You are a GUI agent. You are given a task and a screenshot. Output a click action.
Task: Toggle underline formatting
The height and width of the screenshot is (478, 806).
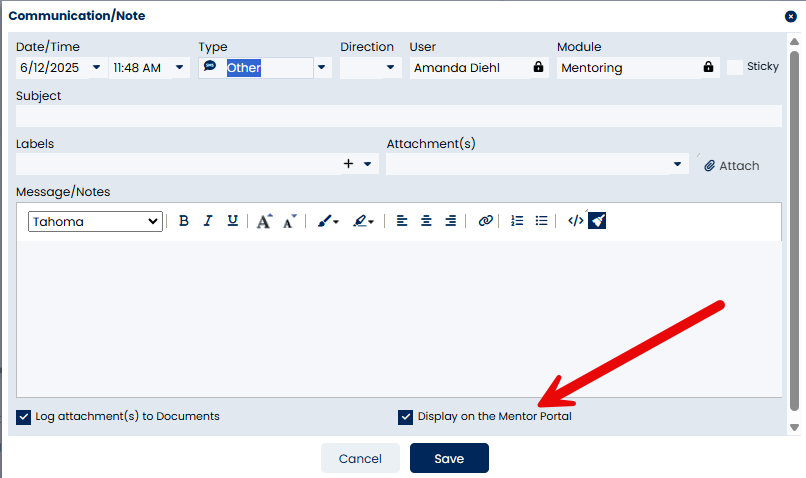pos(232,221)
